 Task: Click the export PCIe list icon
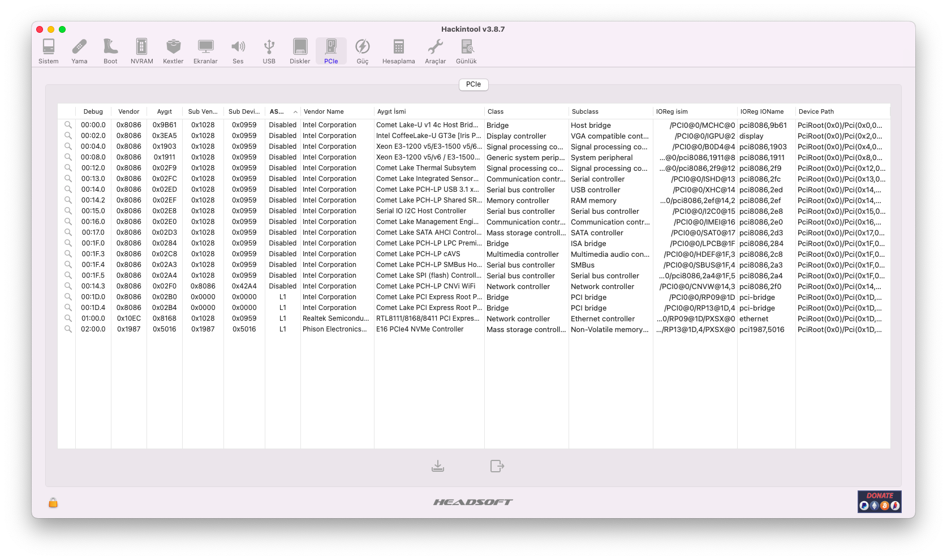497,466
